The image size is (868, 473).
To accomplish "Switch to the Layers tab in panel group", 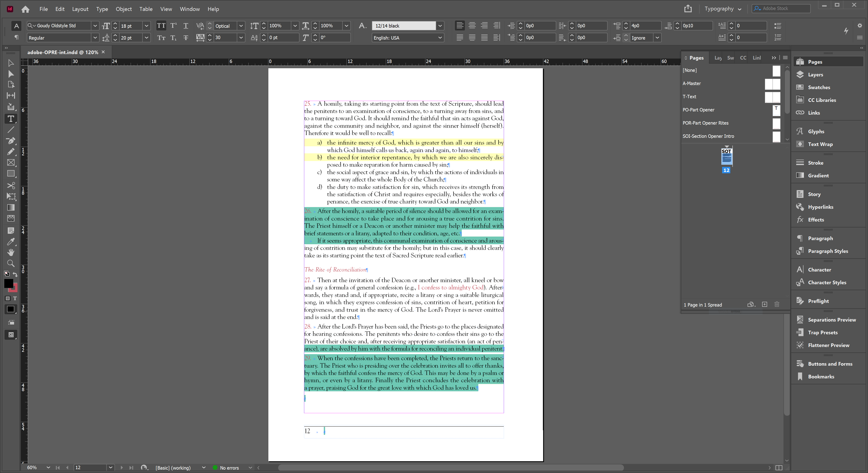I will pos(718,58).
